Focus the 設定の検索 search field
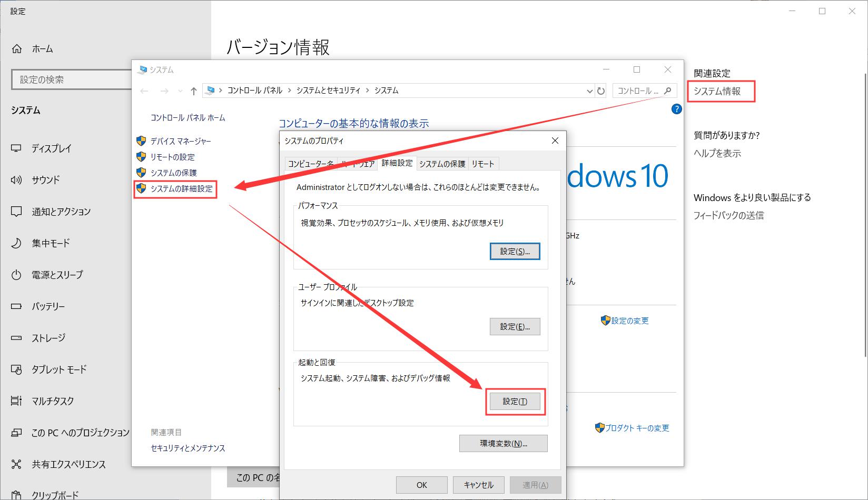868x500 pixels. click(72, 79)
